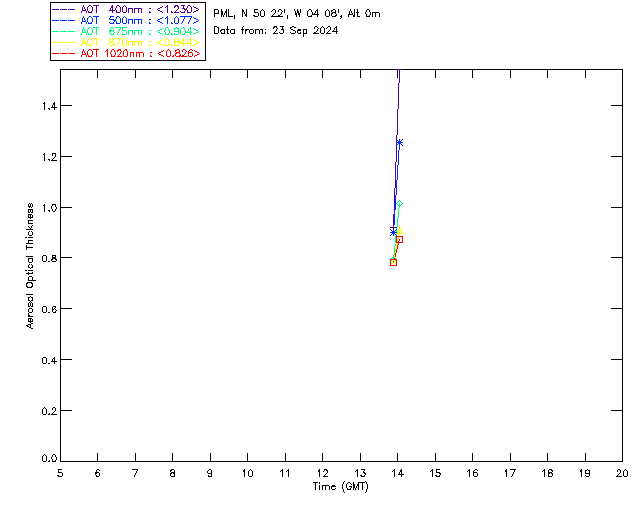Click y-axis tick label 0.6

click(49, 309)
